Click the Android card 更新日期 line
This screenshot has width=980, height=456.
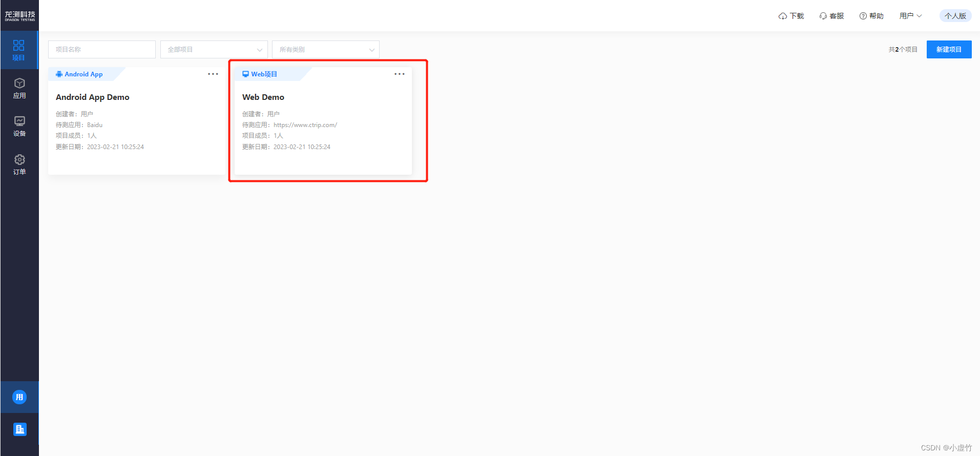pyautogui.click(x=100, y=147)
